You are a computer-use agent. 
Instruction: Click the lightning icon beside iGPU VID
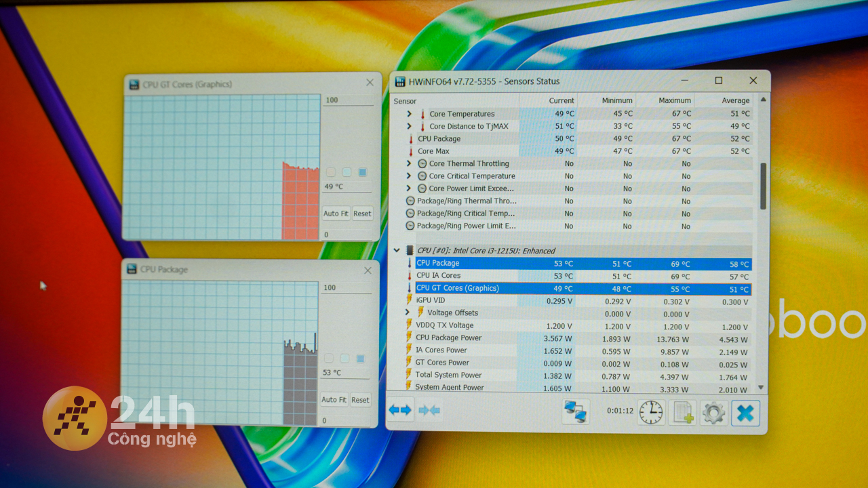(409, 300)
